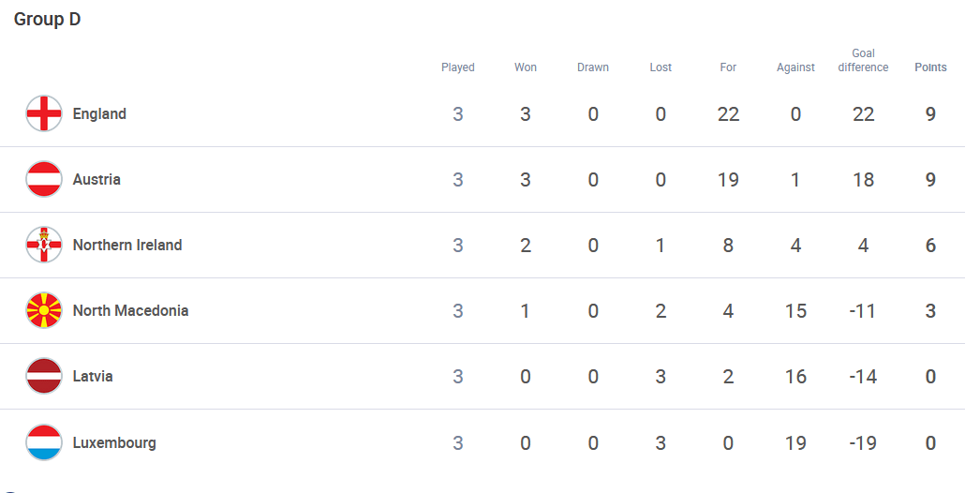This screenshot has width=980, height=493.
Task: Click the Goal difference column header
Action: coord(863,60)
